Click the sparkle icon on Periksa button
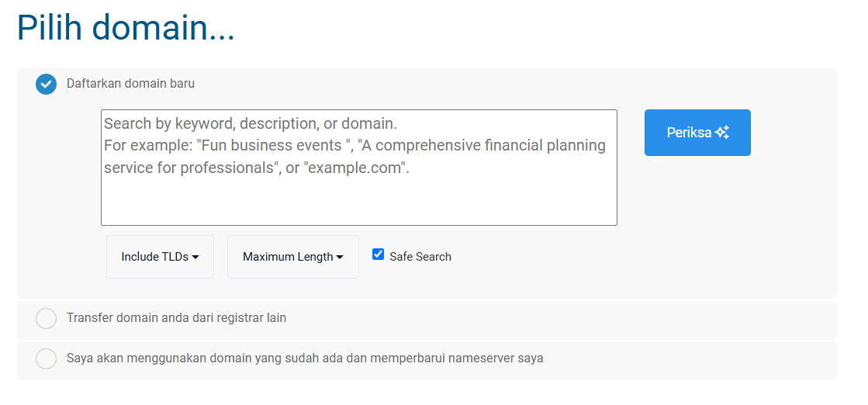 [x=722, y=133]
